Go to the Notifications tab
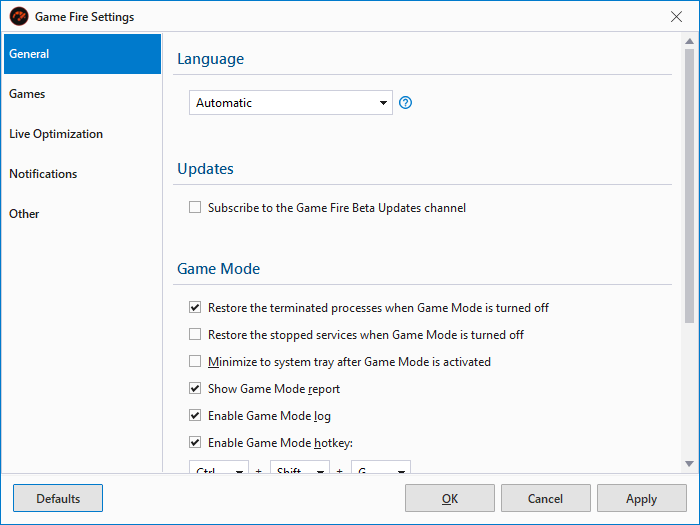This screenshot has width=700, height=525. [x=82, y=174]
